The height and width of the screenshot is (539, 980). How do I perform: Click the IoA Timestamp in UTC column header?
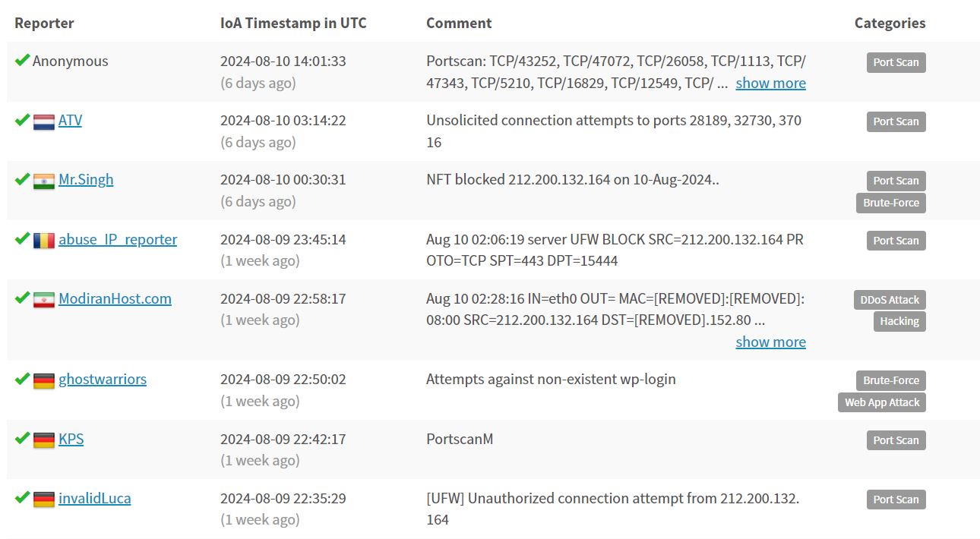(293, 23)
